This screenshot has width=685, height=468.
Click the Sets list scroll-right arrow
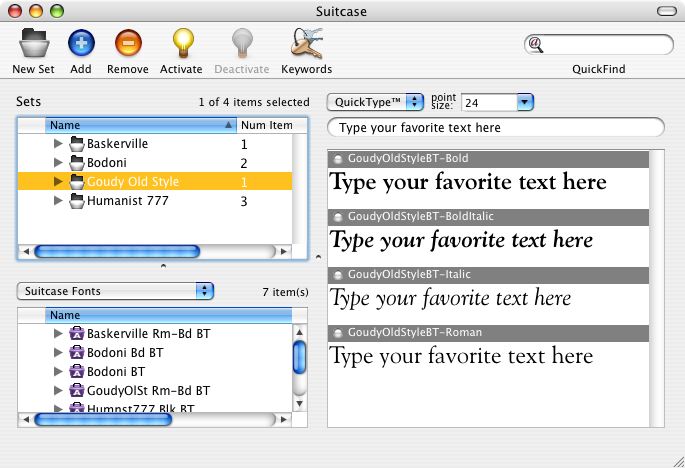[284, 251]
